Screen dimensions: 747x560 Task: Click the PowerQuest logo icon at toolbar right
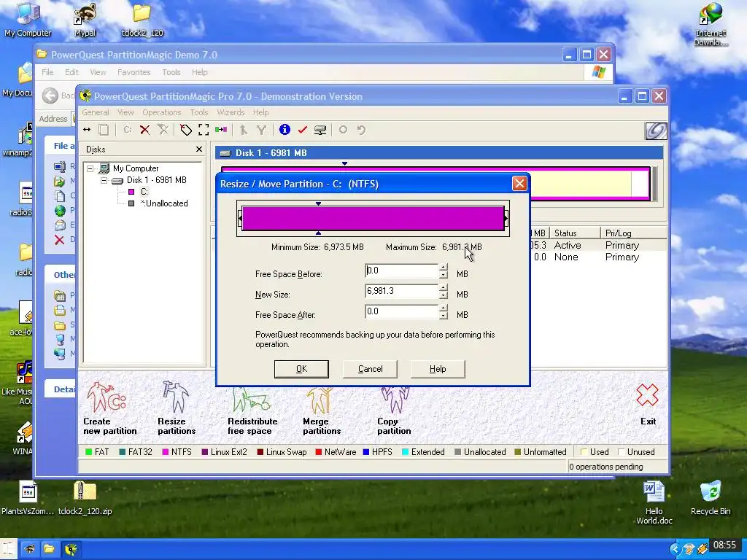[656, 131]
